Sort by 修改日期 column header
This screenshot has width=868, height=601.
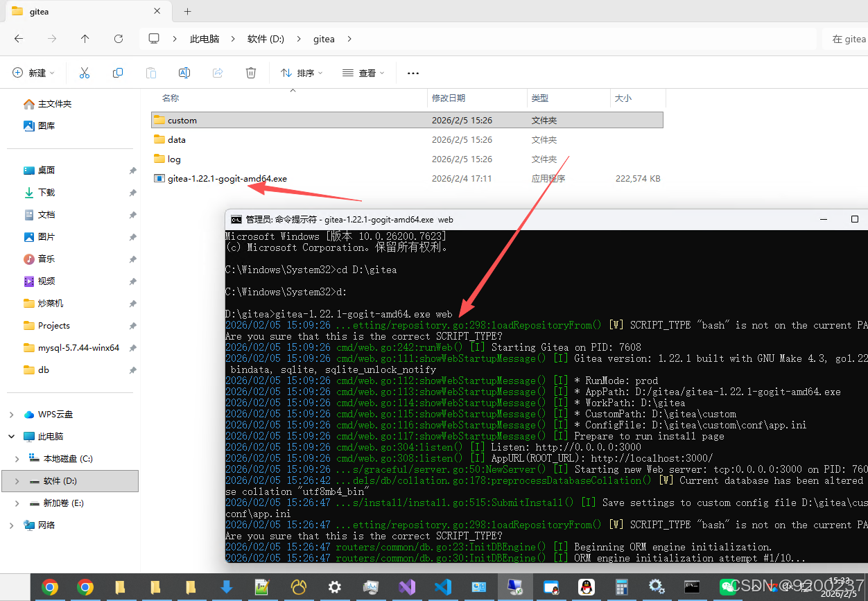pos(449,98)
